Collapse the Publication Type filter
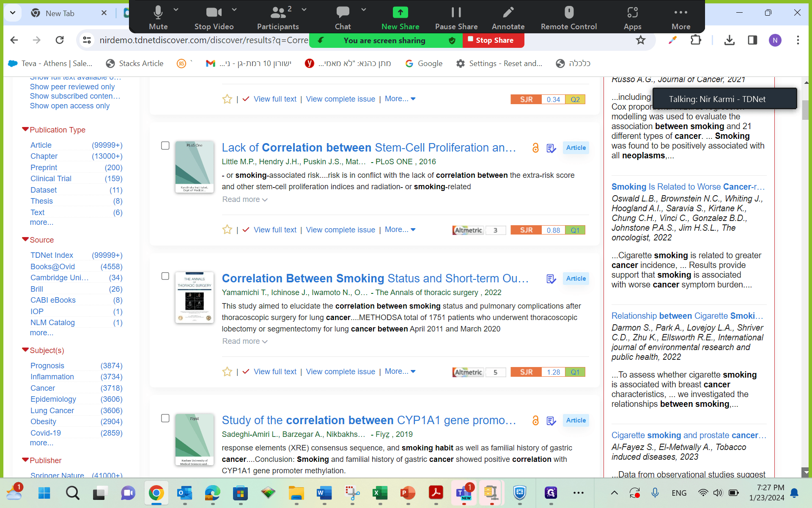This screenshot has height=508, width=812. (25, 130)
